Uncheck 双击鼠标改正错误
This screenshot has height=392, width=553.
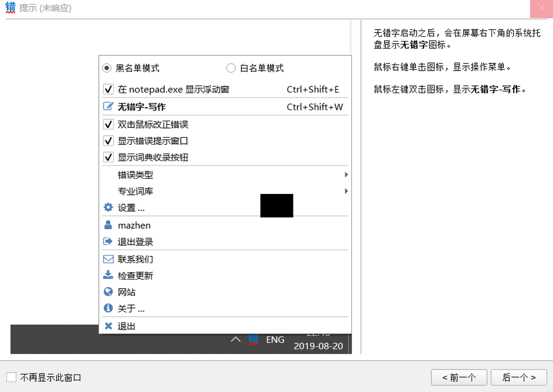coord(108,124)
